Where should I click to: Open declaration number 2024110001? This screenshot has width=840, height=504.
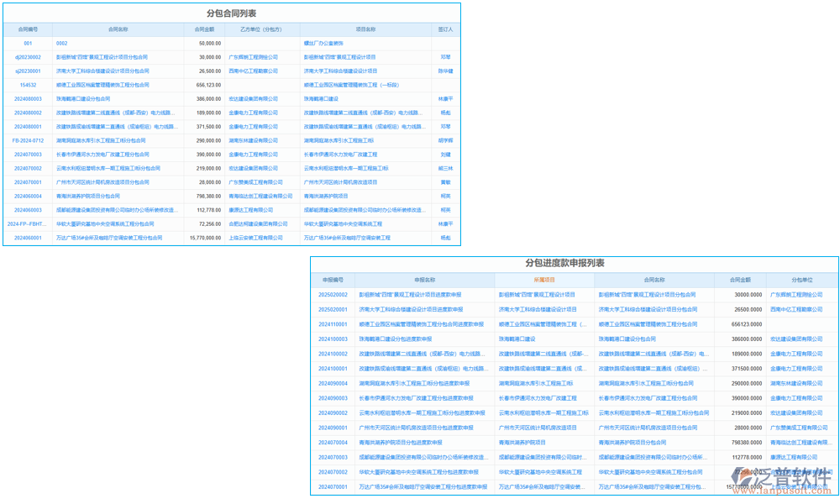[333, 324]
